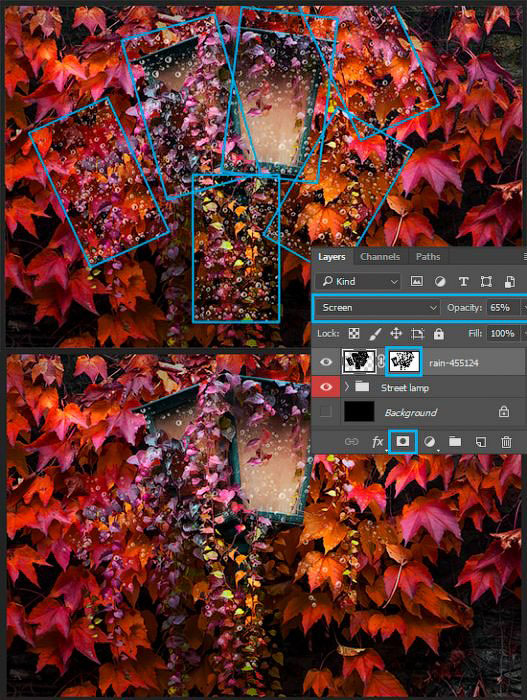Lock transparent pixels checkerboard icon
Image resolution: width=527 pixels, height=700 pixels.
click(x=354, y=333)
